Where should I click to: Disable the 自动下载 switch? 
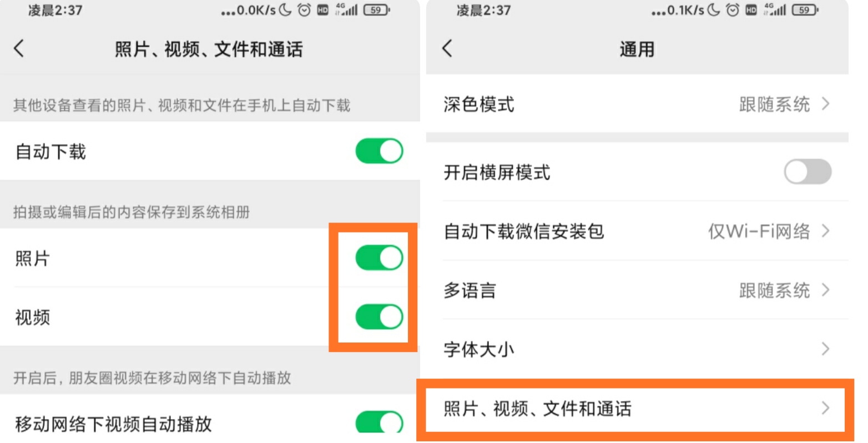pyautogui.click(x=380, y=152)
